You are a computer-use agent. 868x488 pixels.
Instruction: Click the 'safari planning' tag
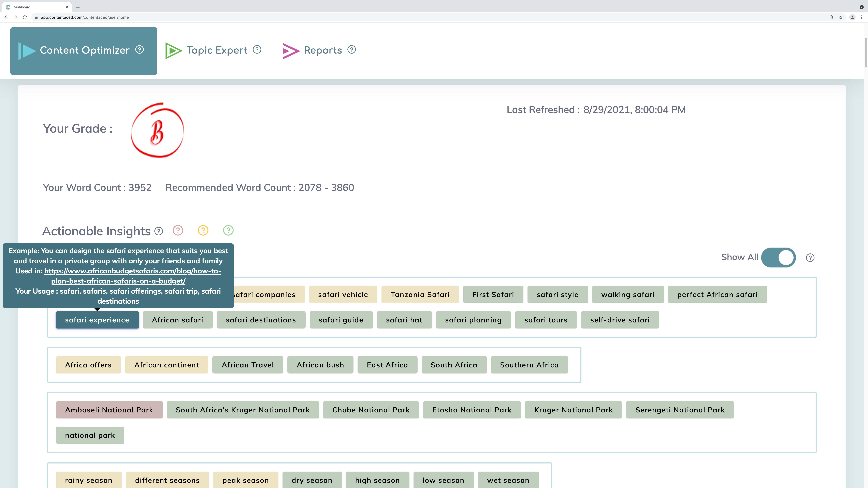click(x=473, y=320)
